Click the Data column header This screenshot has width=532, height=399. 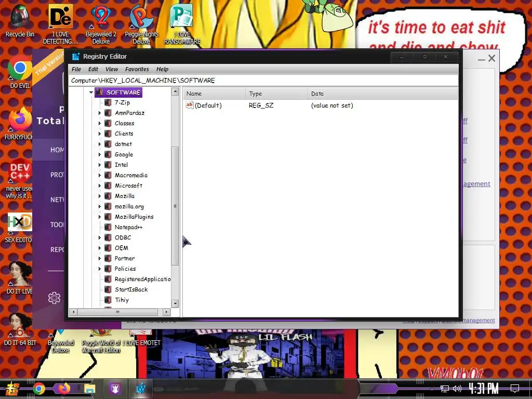coord(383,94)
